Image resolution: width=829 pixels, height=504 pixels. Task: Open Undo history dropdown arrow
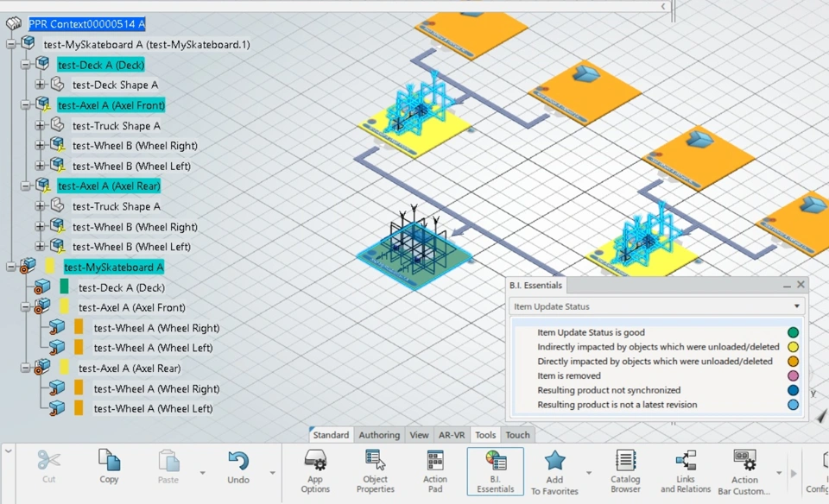coord(272,472)
